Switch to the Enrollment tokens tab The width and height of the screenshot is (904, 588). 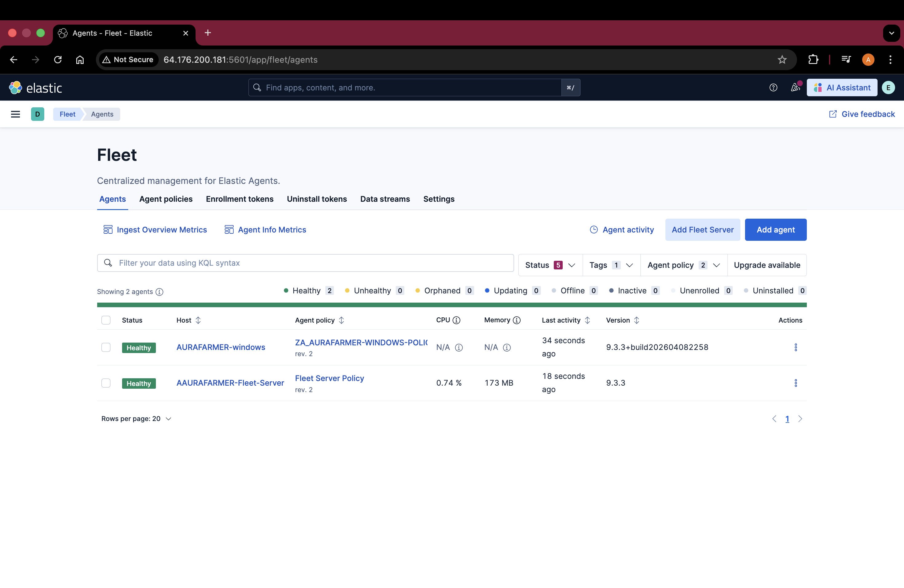tap(240, 199)
